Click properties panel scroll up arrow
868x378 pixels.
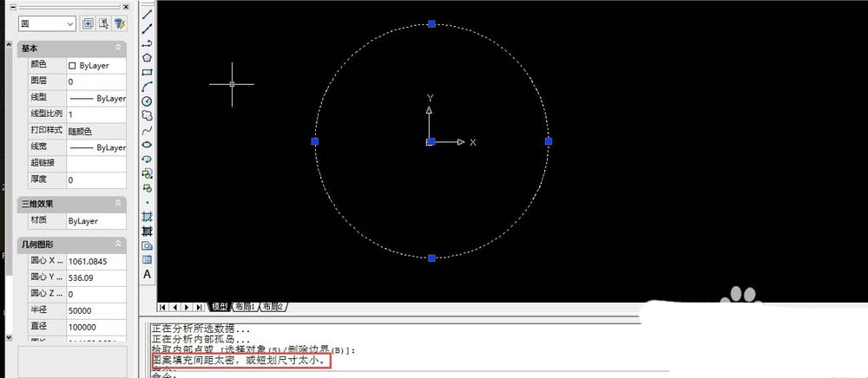coord(9,45)
